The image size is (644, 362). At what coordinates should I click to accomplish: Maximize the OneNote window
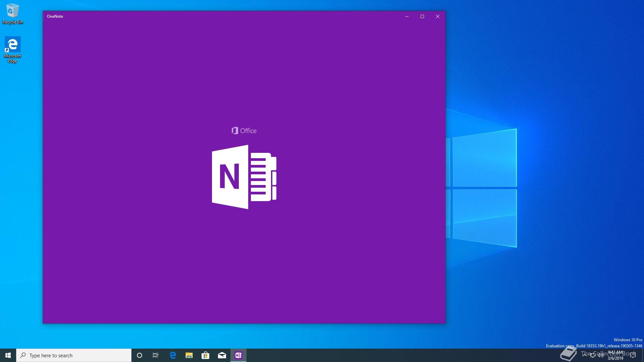[x=422, y=16]
